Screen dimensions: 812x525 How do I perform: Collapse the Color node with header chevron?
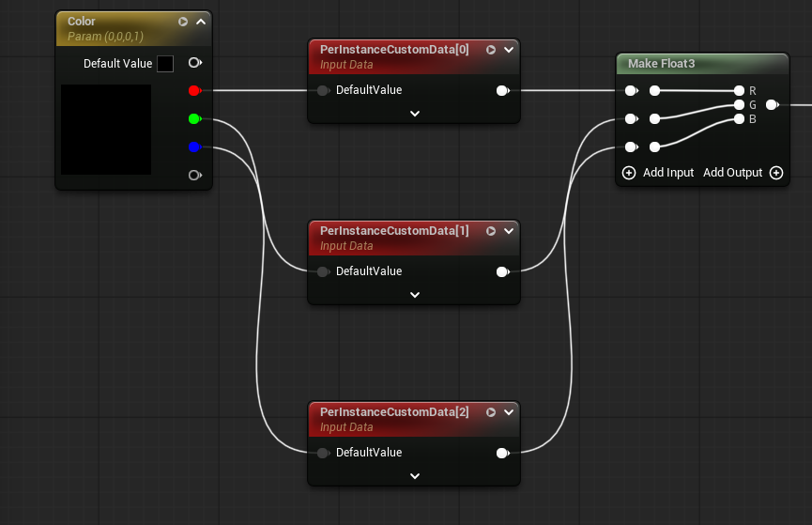coord(200,22)
